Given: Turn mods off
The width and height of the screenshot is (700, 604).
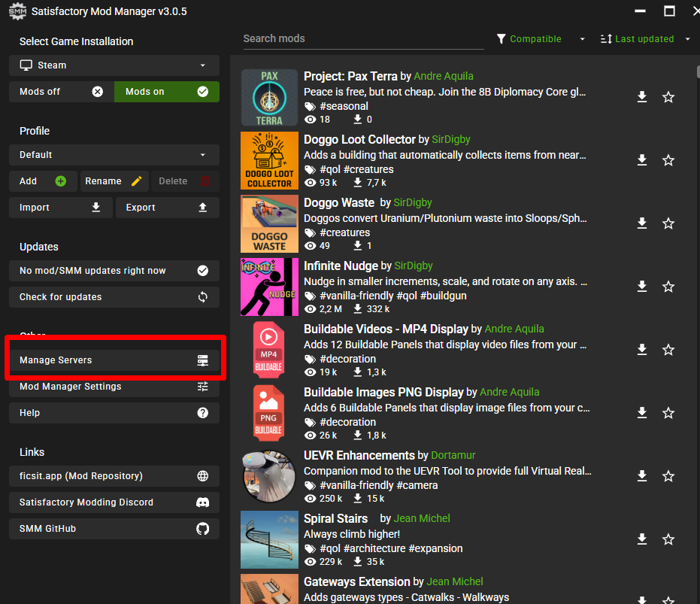Looking at the screenshot, I should point(61,92).
